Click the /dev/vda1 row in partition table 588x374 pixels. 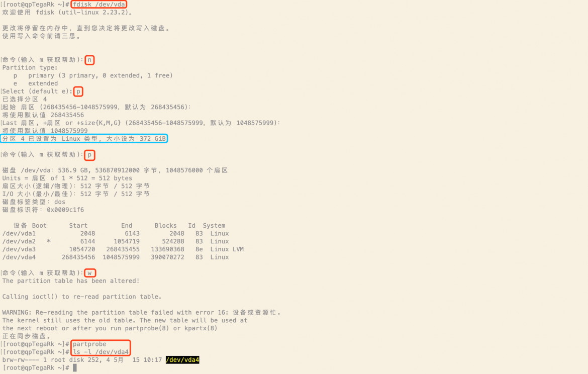pyautogui.click(x=116, y=233)
